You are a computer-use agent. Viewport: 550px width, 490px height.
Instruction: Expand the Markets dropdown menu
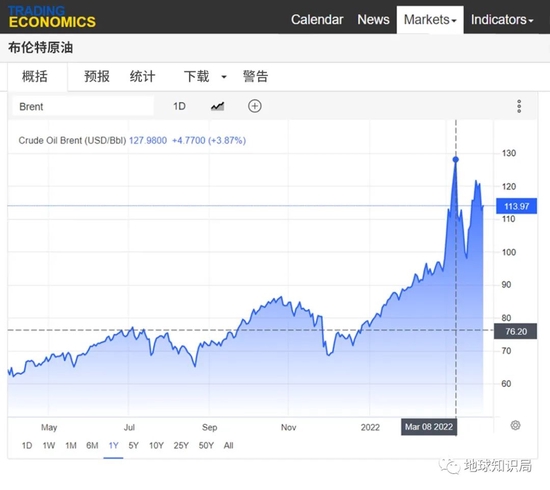[x=430, y=20]
